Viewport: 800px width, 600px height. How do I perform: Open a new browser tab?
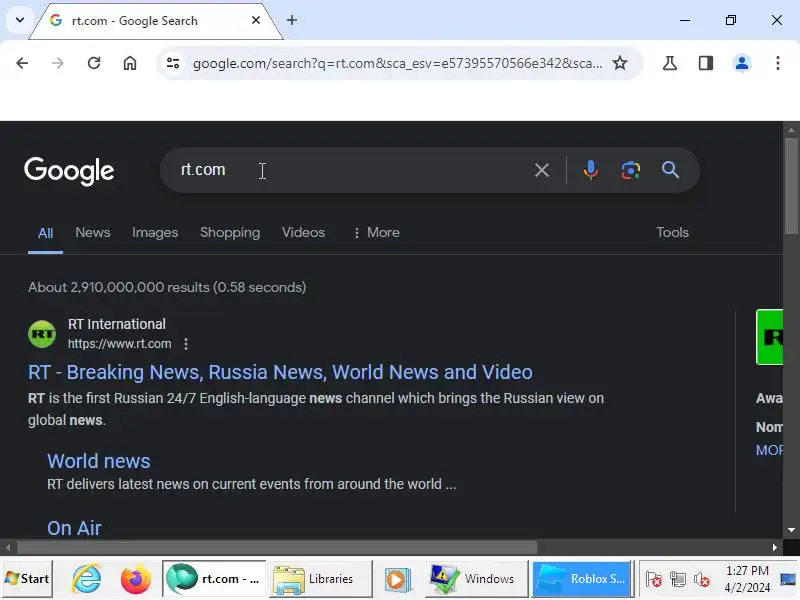click(x=292, y=20)
